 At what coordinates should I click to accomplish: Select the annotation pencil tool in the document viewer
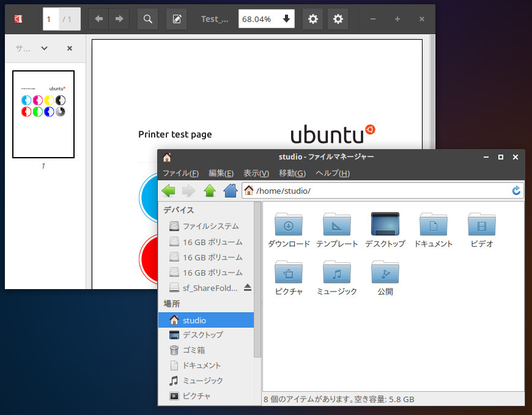coord(176,19)
